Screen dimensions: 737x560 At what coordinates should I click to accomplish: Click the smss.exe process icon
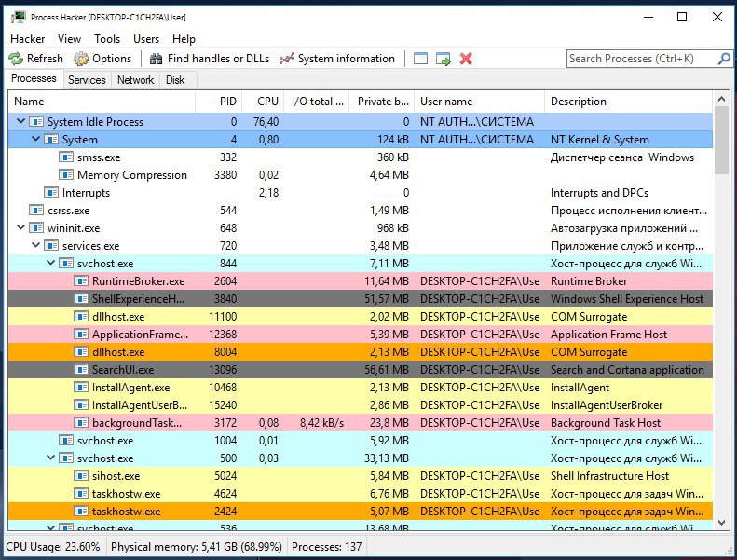pos(66,157)
